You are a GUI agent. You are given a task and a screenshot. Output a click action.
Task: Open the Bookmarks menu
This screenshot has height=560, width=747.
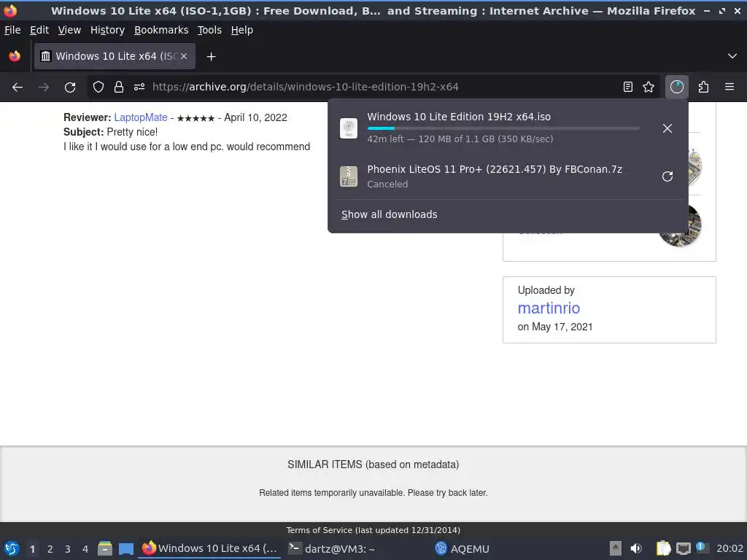click(x=161, y=30)
